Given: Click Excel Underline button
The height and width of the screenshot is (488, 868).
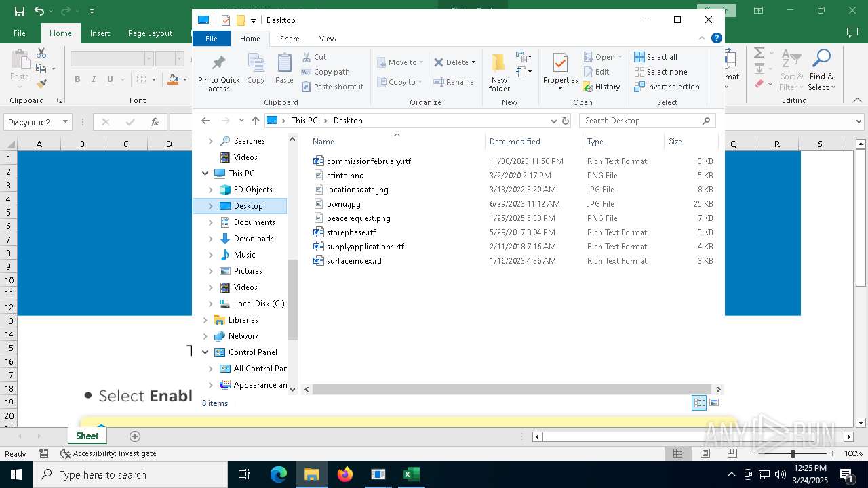Looking at the screenshot, I should coord(110,79).
